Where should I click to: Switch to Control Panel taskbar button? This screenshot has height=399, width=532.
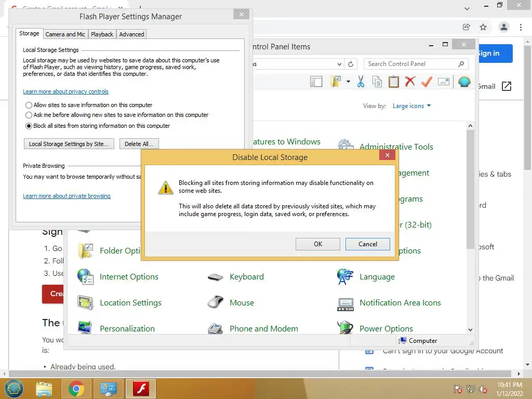[x=108, y=389]
